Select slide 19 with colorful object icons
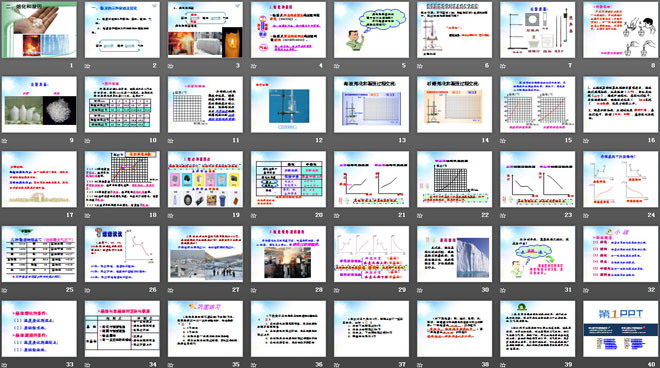660x368 pixels. (205, 179)
